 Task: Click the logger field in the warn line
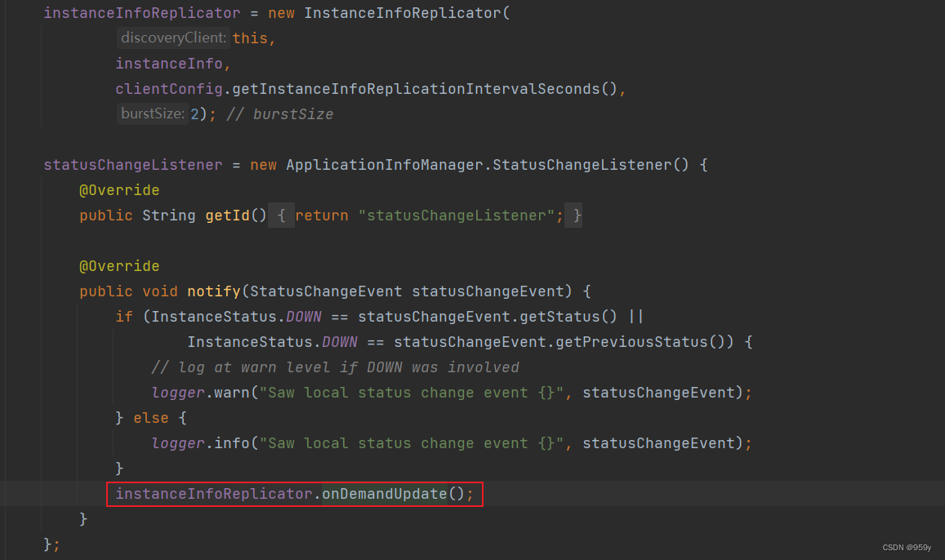click(x=178, y=392)
